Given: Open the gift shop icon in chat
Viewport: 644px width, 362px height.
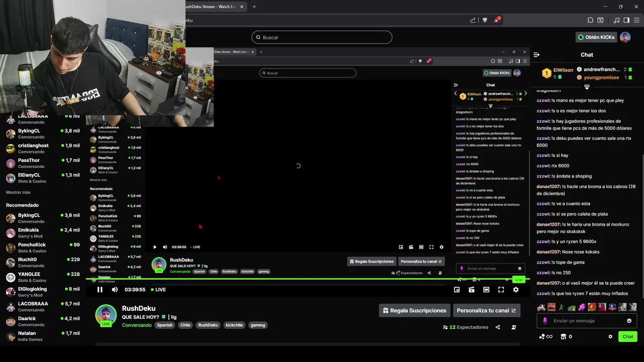Looking at the screenshot, I should coord(563,337).
